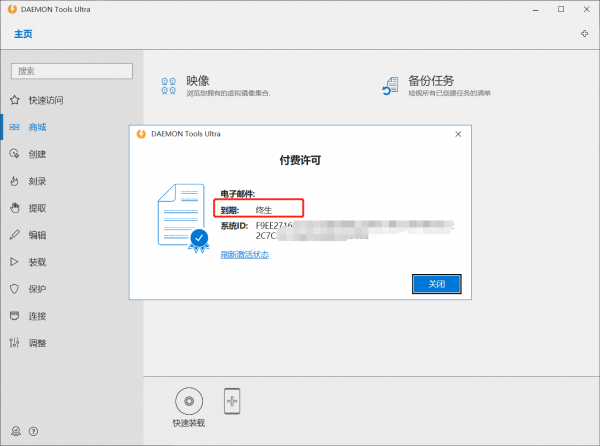Minimize the DAEMON Tools Ultra main window
The image size is (600, 446).
coord(536,10)
